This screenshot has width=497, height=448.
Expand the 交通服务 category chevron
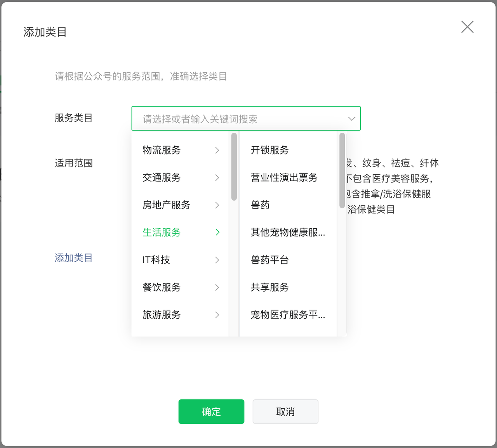(217, 178)
